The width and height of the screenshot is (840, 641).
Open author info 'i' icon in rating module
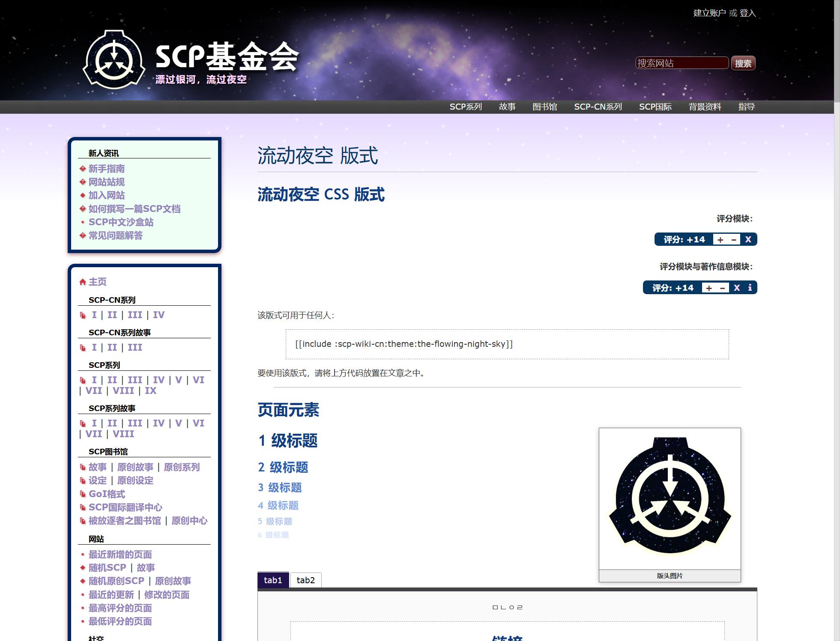coord(750,288)
